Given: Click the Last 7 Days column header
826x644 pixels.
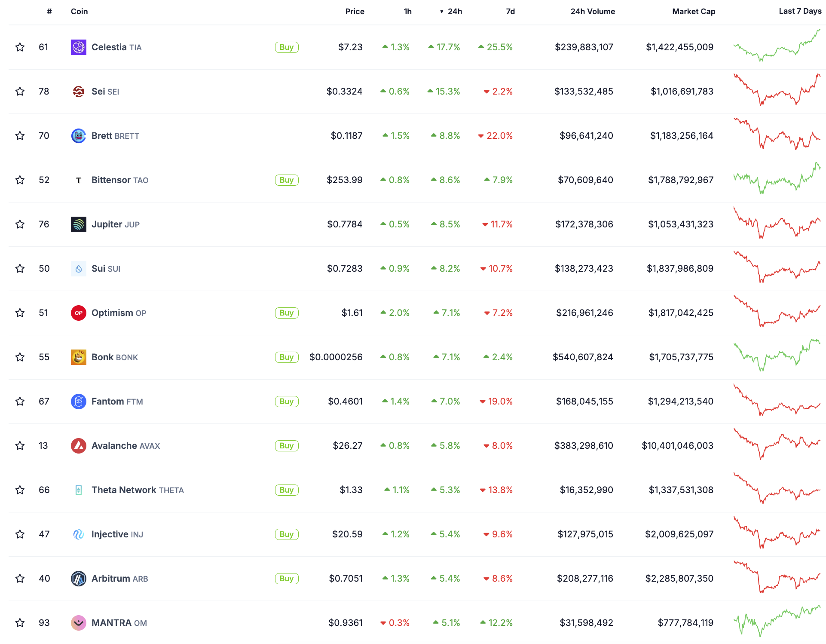Looking at the screenshot, I should tap(800, 11).
